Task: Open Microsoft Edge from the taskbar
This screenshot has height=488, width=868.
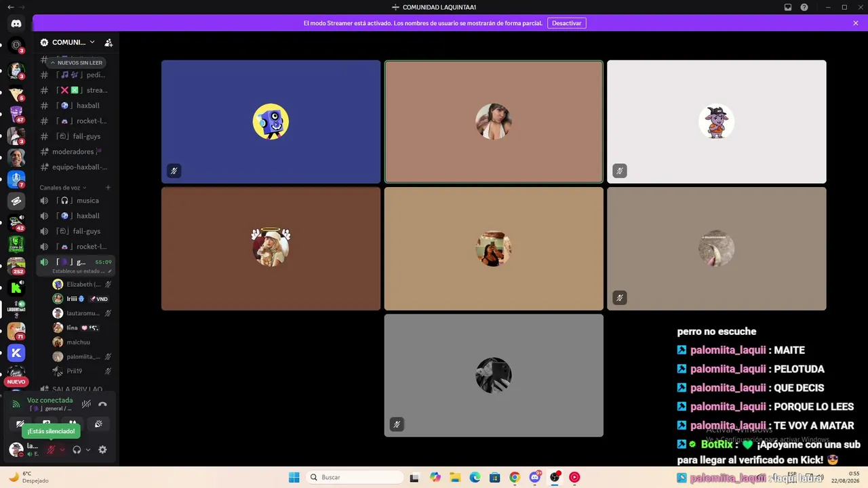Action: pyautogui.click(x=475, y=477)
